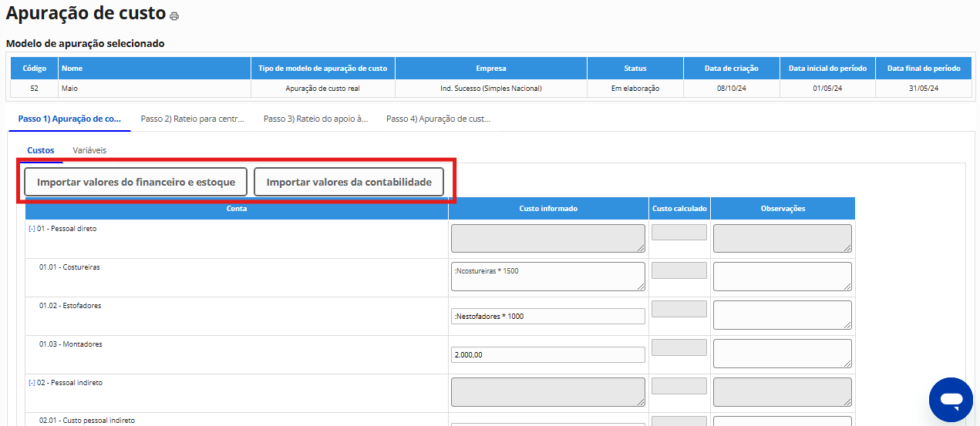Viewport: 980px width, 426px height.
Task: Click Costureiras custo calculado field
Action: 679,270
